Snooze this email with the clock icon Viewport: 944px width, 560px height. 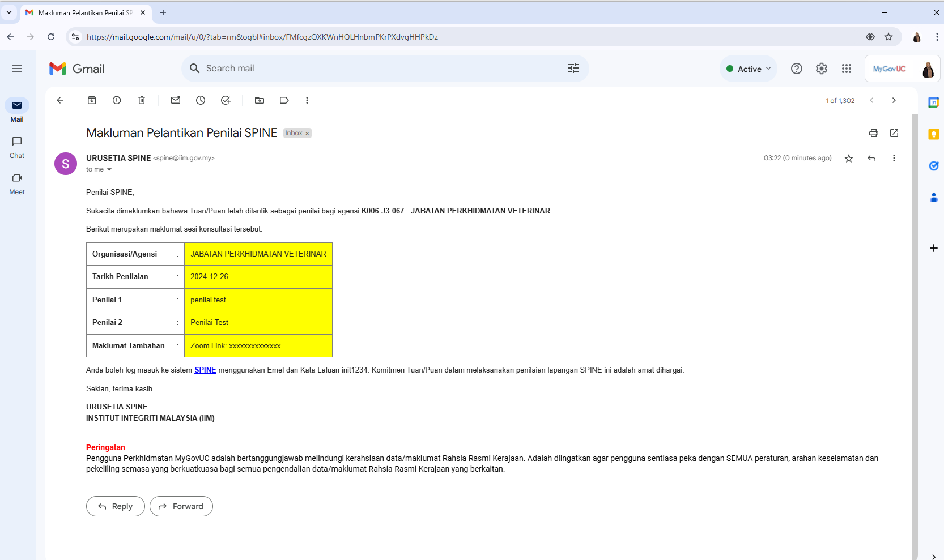[x=201, y=100]
